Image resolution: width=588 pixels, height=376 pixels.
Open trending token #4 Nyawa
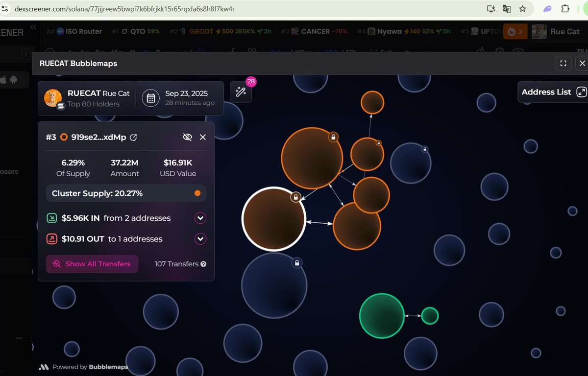(404, 31)
